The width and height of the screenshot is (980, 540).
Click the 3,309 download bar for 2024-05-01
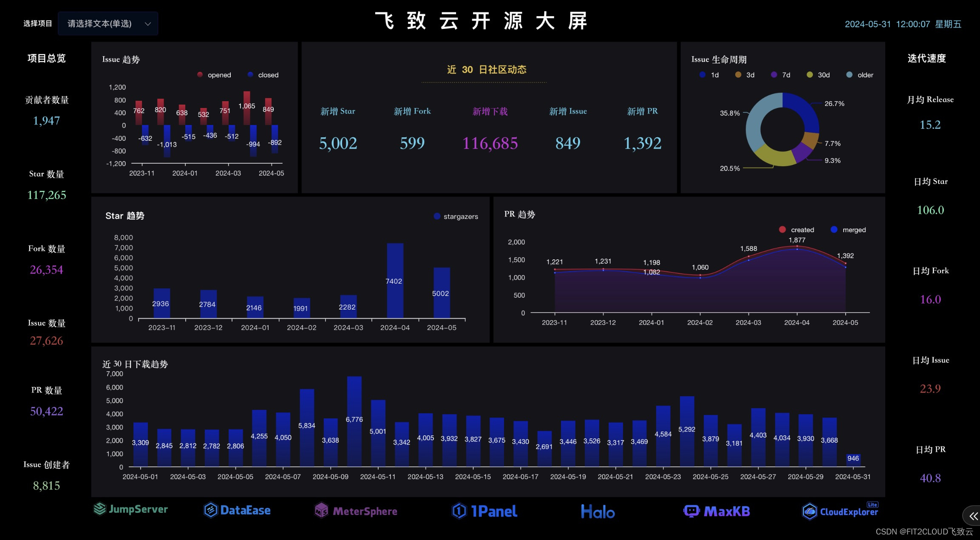141,444
